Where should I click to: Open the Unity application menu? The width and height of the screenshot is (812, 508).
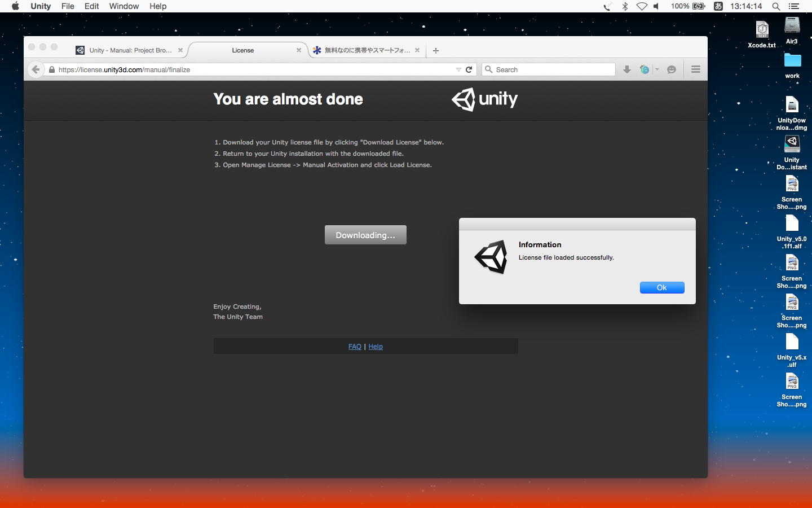41,6
